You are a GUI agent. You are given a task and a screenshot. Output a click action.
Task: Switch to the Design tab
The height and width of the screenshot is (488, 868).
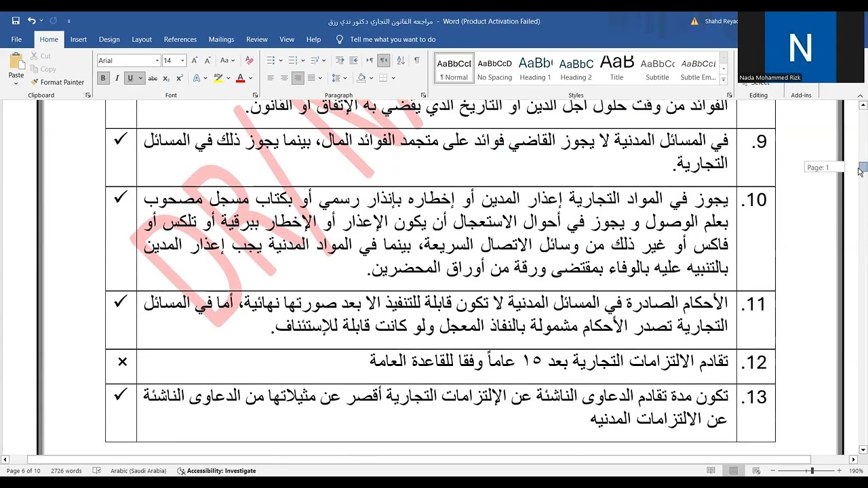pyautogui.click(x=109, y=39)
